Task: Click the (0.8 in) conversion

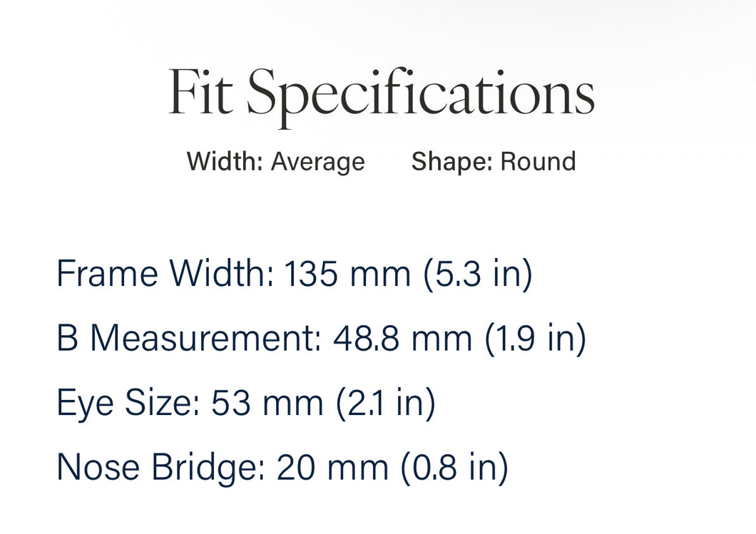Action: [454, 468]
